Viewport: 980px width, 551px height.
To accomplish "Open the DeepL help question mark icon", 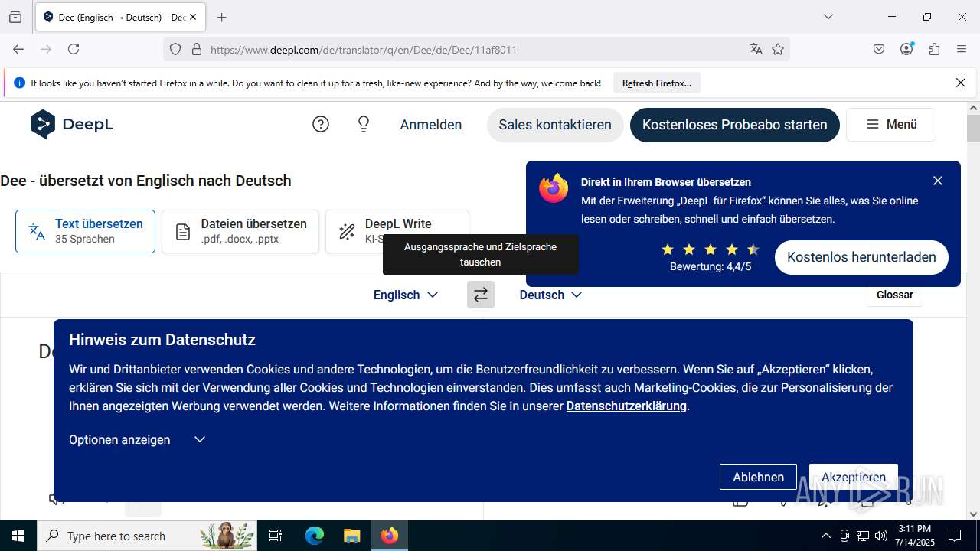I will click(x=321, y=124).
